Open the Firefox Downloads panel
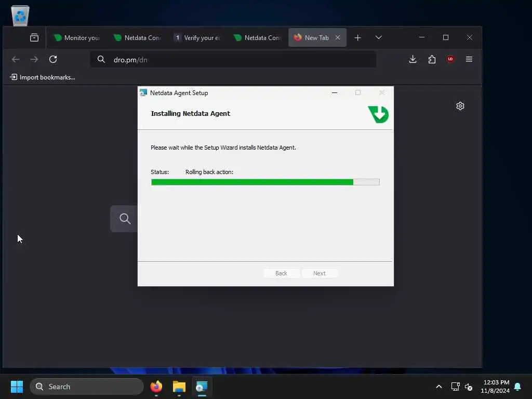This screenshot has width=532, height=399. [413, 59]
